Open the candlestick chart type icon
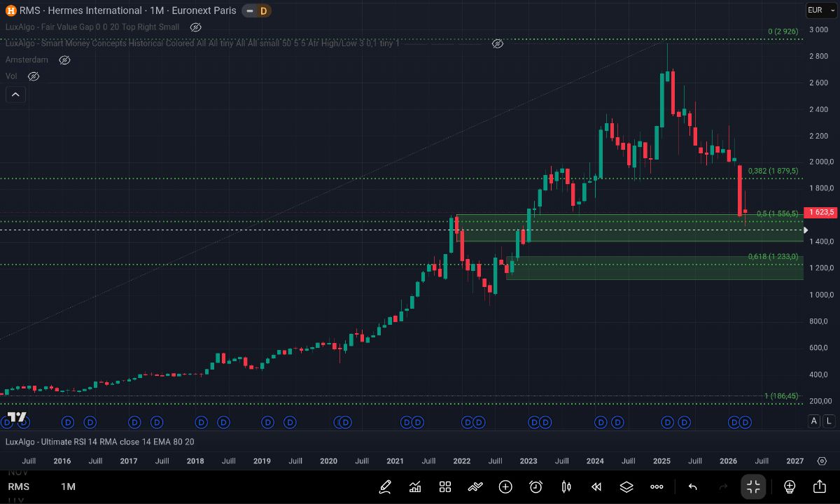This screenshot has height=504, width=840. pos(566,486)
